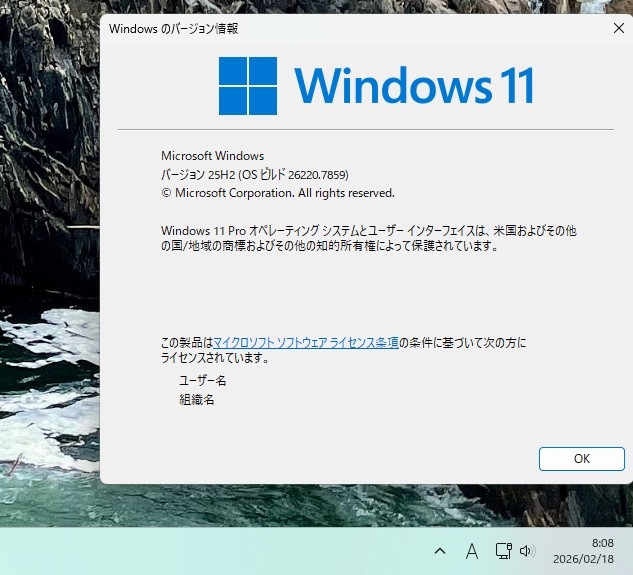
Task: Open the マイクロソフト ソフトウェア ライセンス条項 link
Action: tap(306, 343)
